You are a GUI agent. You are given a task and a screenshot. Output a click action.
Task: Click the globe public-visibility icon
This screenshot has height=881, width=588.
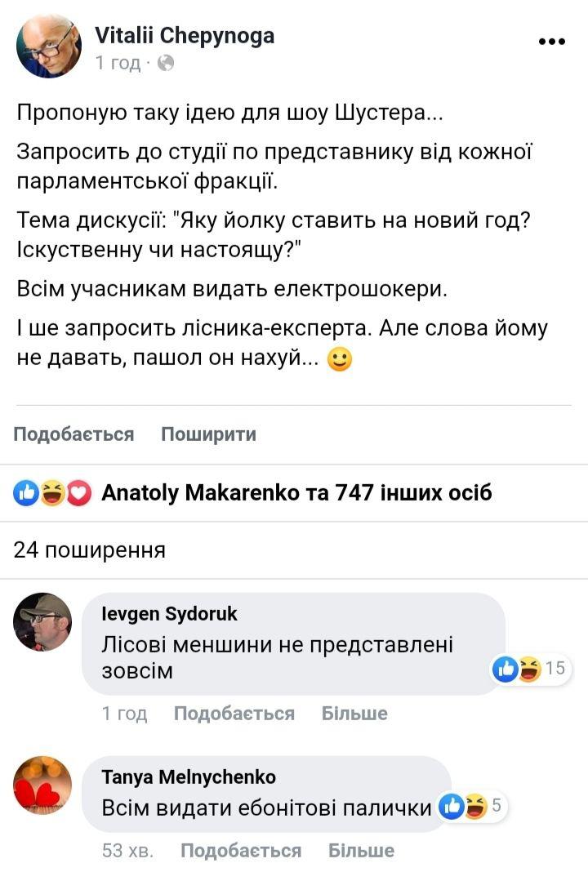point(166,63)
